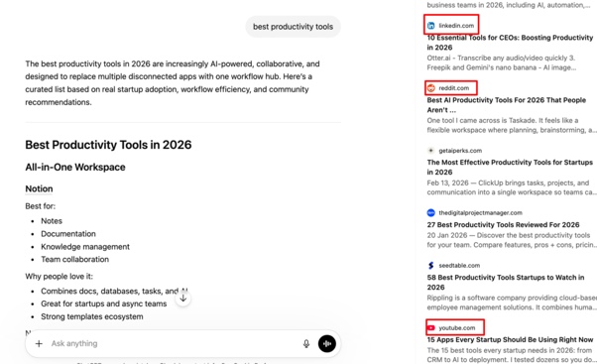Click the Reddit favicon in sources
Image resolution: width=597 pixels, height=364 pixels.
[x=431, y=88]
